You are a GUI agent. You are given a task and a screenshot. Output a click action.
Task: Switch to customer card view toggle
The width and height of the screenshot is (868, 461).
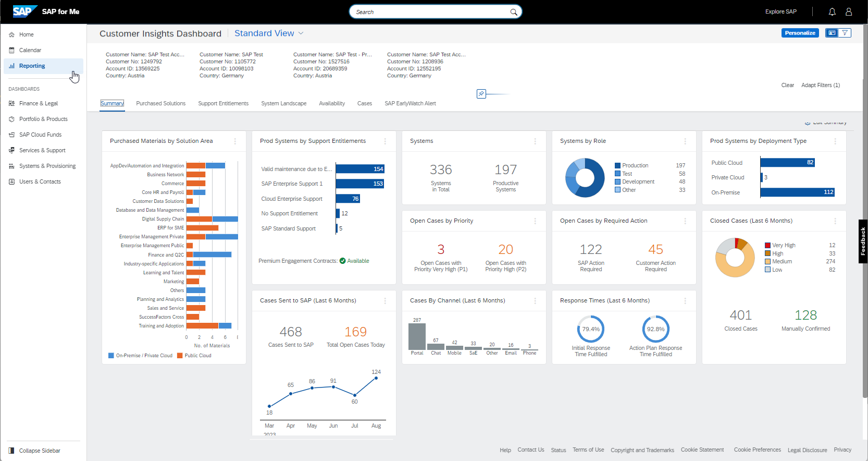(x=832, y=33)
